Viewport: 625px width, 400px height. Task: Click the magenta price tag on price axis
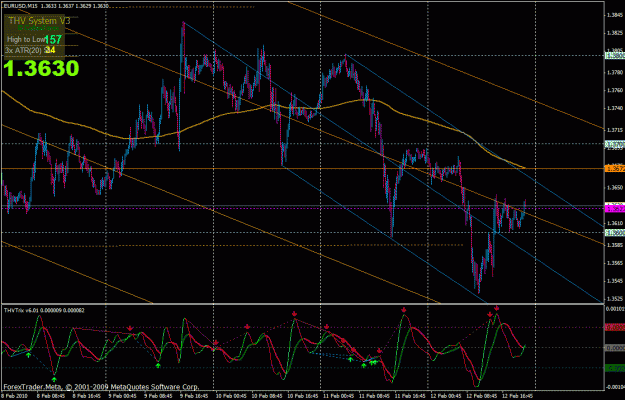click(x=615, y=208)
